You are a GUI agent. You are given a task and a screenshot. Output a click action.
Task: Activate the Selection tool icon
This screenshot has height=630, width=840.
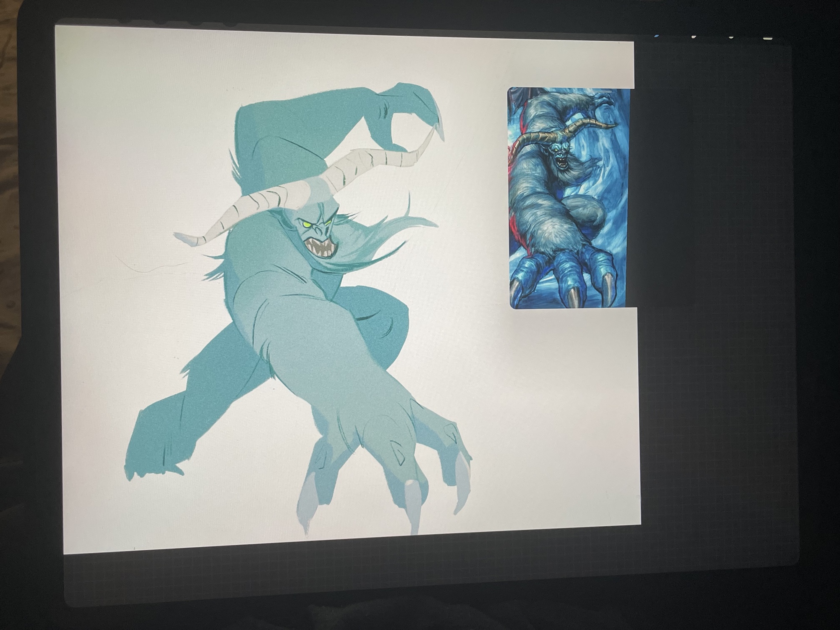(x=197, y=22)
